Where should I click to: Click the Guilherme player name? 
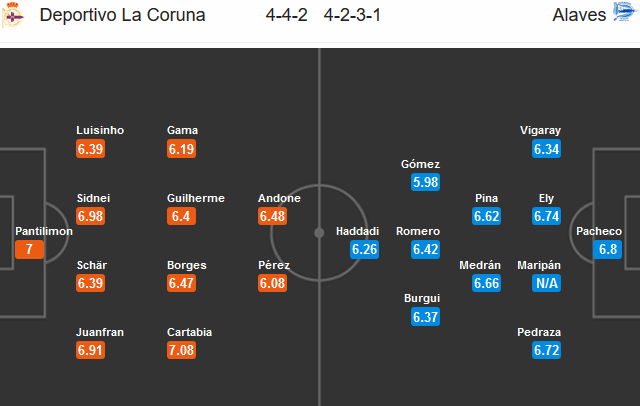(196, 198)
